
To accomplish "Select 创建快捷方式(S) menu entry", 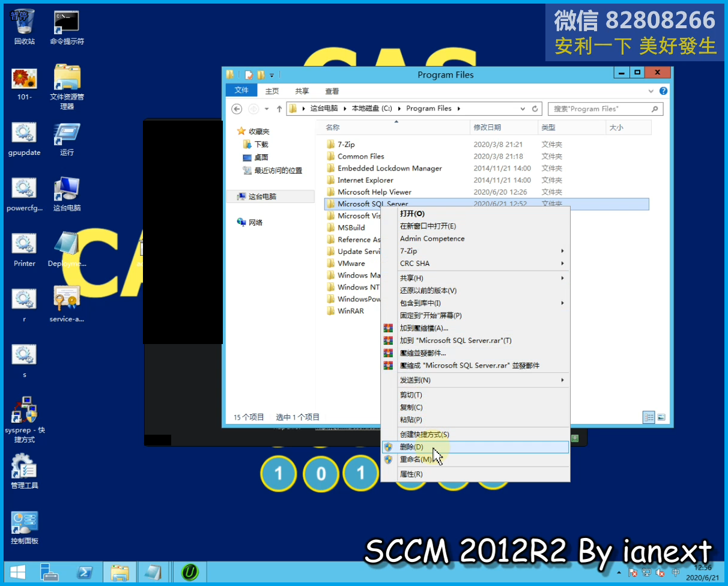I will pyautogui.click(x=475, y=435).
